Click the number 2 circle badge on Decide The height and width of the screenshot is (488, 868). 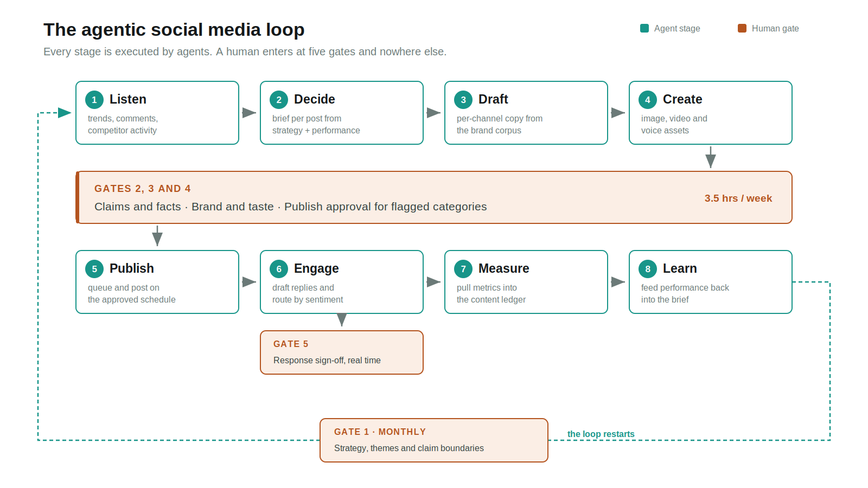[279, 100]
